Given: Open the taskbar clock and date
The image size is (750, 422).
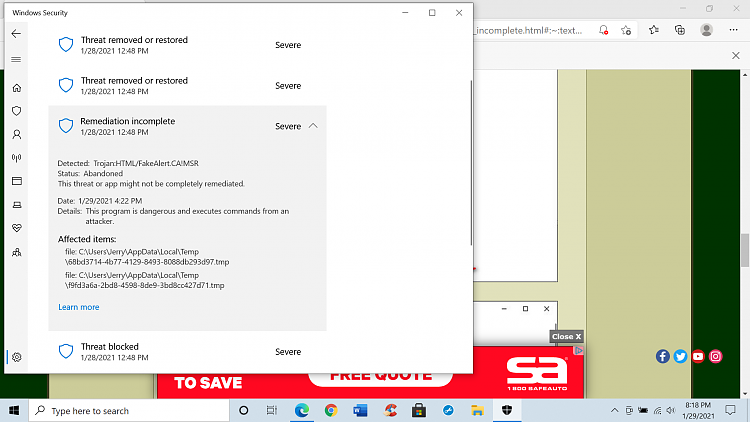Looking at the screenshot, I should point(698,411).
